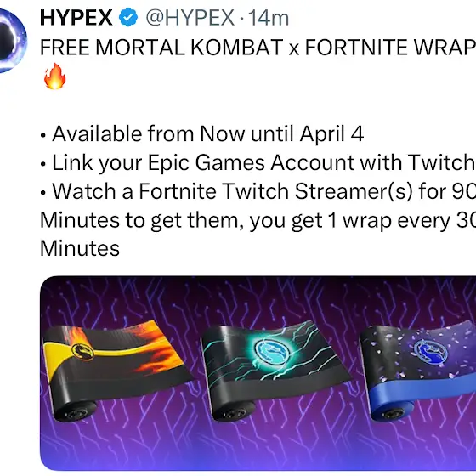This screenshot has height=476, width=476.
Task: Click the 'Available from Now until April 4' line
Action: coord(207,133)
